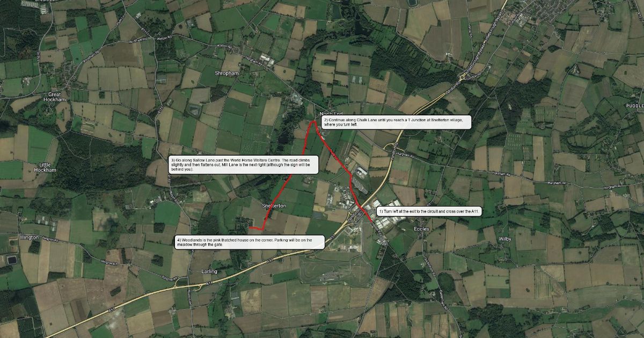Select the red route corner at North End

313,122
